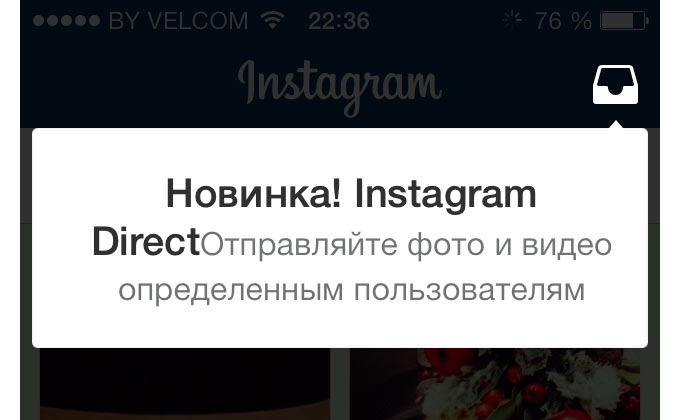Click the "Новинка!" word in popup

(254, 194)
